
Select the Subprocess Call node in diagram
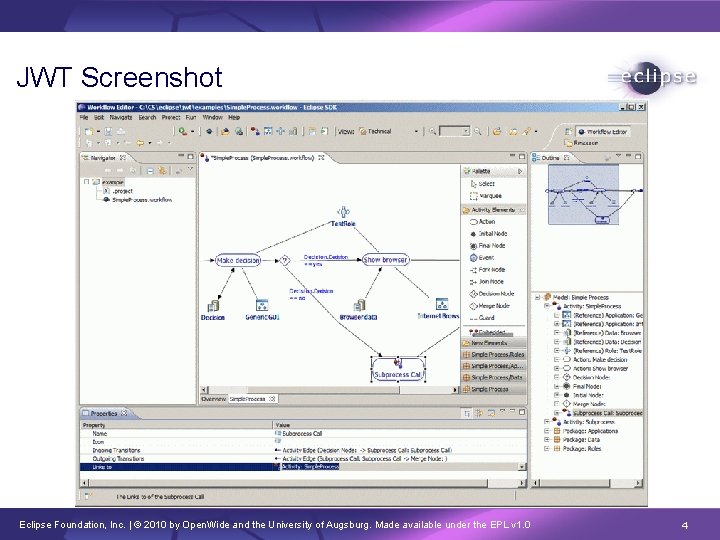pyautogui.click(x=398, y=370)
